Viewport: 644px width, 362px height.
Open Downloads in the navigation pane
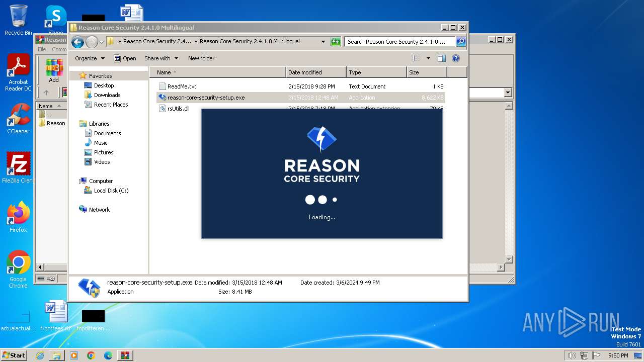(x=107, y=95)
